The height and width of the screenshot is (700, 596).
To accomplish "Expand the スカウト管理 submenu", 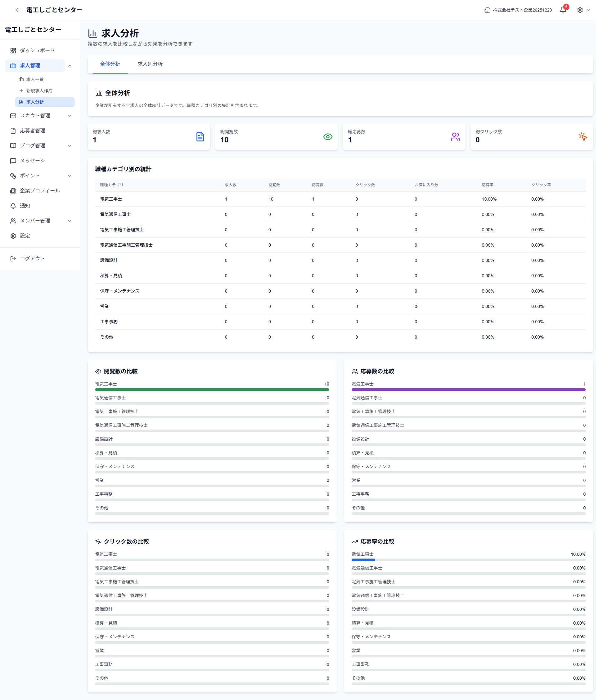I will pyautogui.click(x=70, y=116).
